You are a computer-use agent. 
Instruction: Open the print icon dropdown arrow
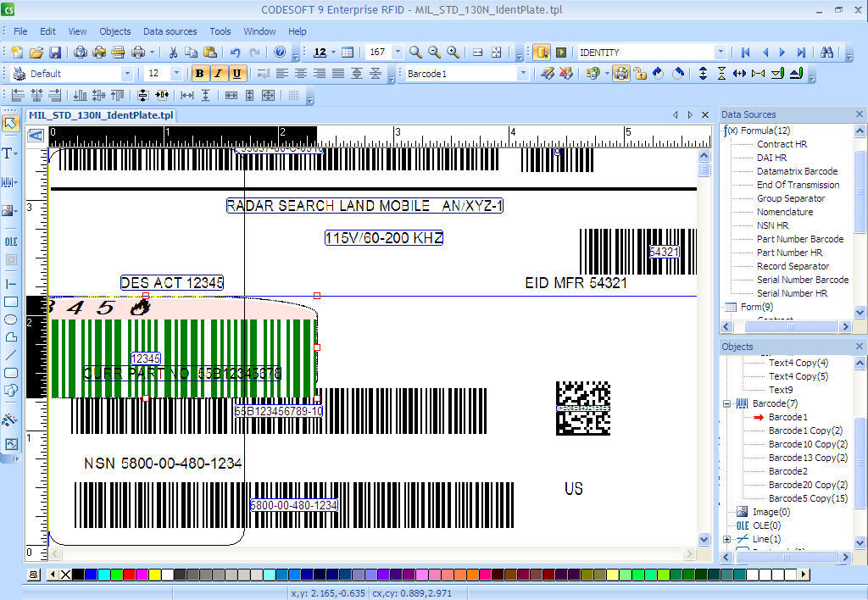point(152,53)
